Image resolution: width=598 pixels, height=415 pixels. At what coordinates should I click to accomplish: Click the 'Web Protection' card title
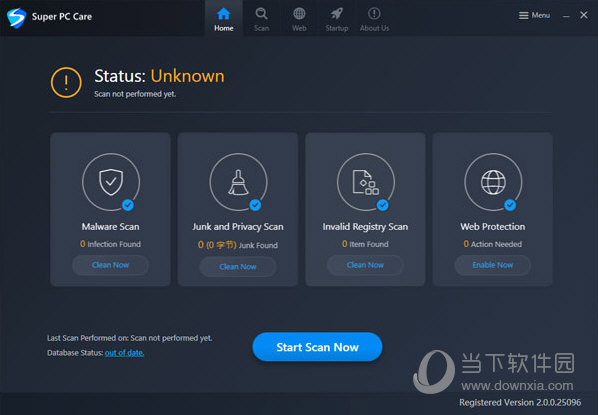coord(493,227)
